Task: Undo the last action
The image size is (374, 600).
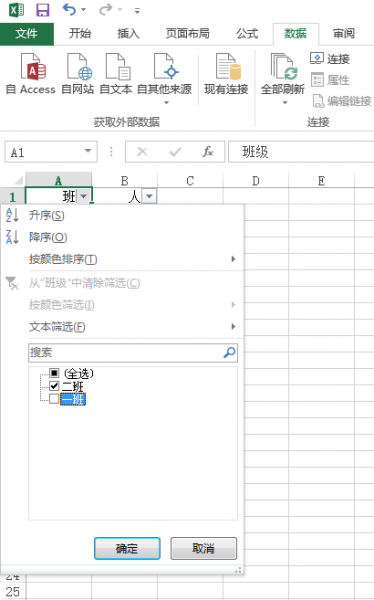Action: tap(69, 9)
